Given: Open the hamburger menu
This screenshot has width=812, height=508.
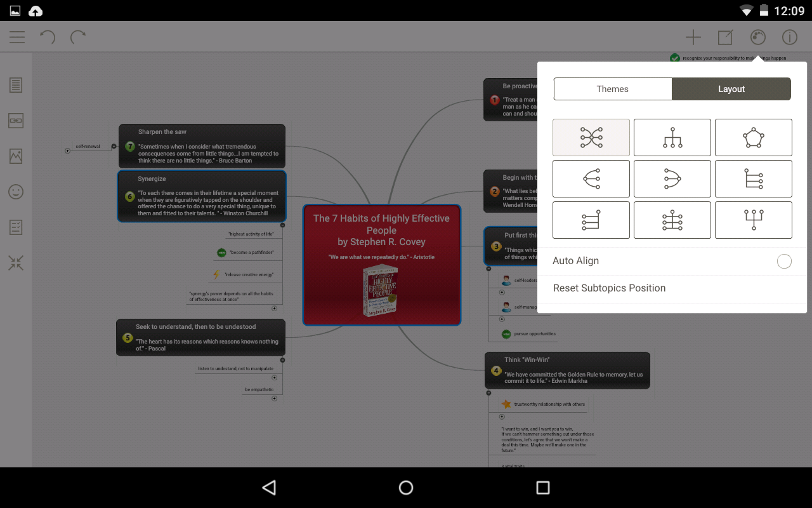Looking at the screenshot, I should [16, 37].
